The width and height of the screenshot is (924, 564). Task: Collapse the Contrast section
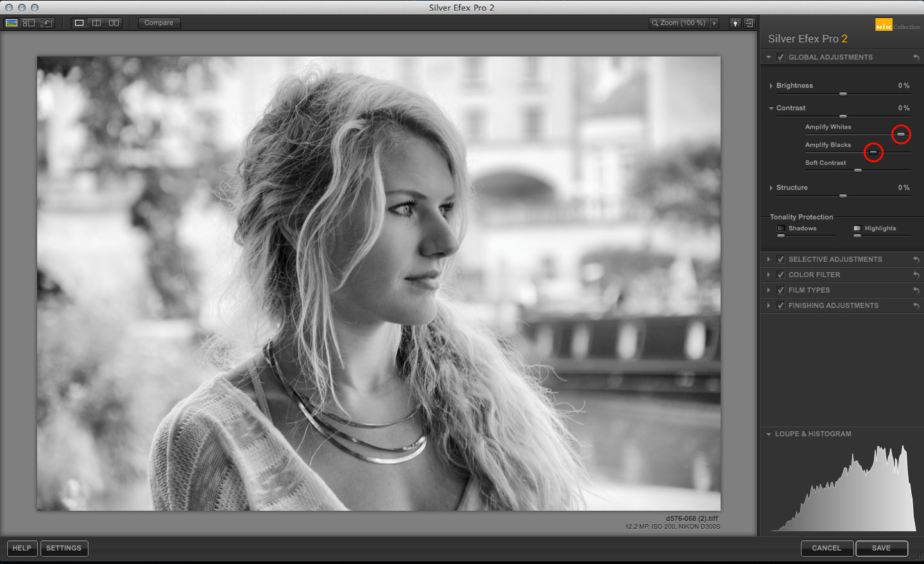click(771, 108)
